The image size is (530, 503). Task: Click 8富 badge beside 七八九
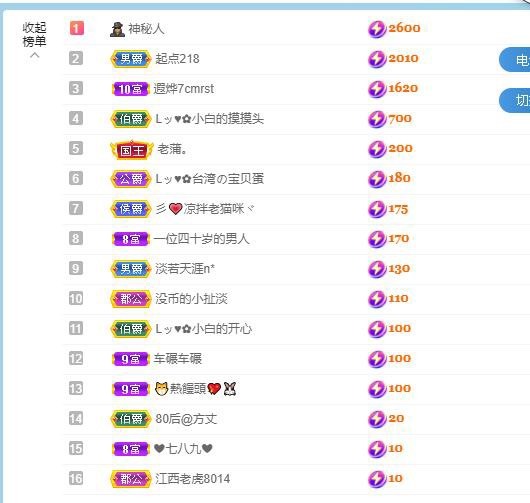point(130,449)
